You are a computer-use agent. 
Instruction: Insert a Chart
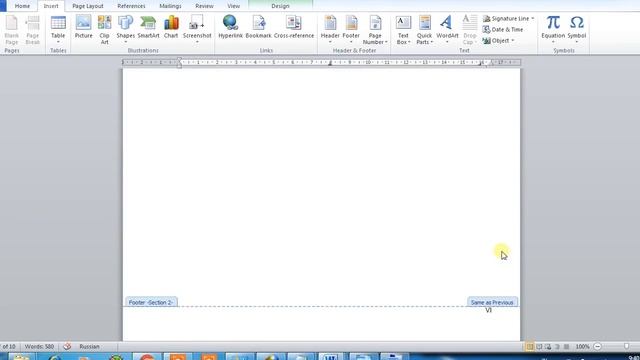tap(171, 27)
